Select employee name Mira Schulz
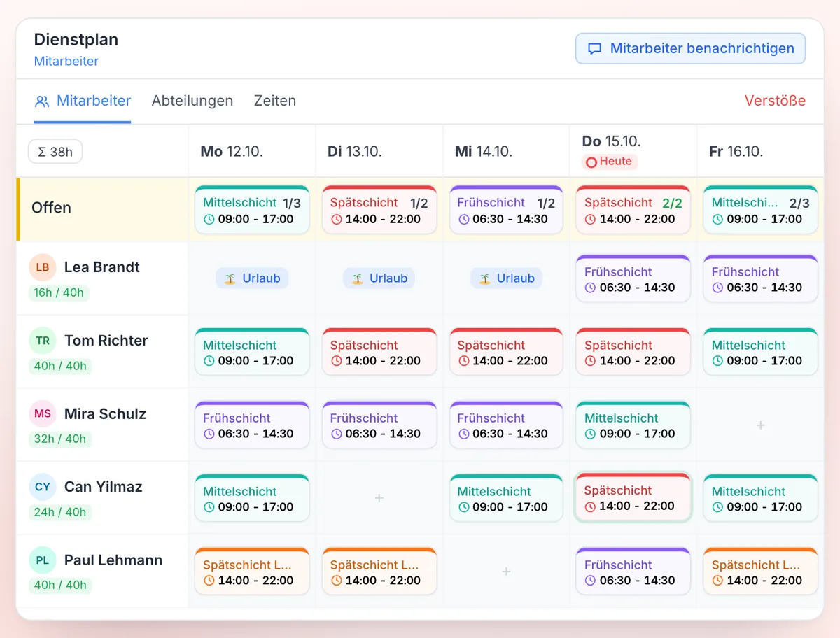The image size is (840, 638). (105, 413)
